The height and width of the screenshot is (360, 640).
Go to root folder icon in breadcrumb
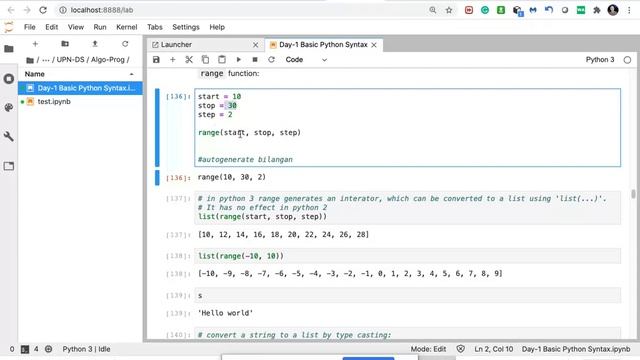coord(30,60)
